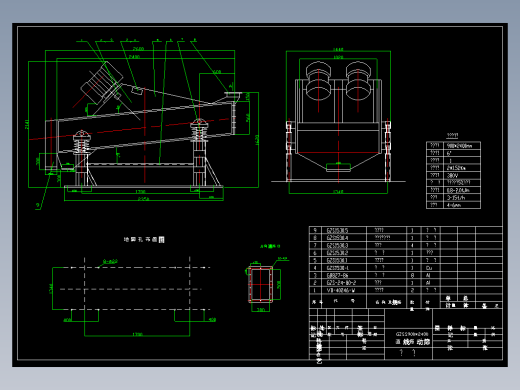Select the 380V value in the parameter table

[x=453, y=175]
